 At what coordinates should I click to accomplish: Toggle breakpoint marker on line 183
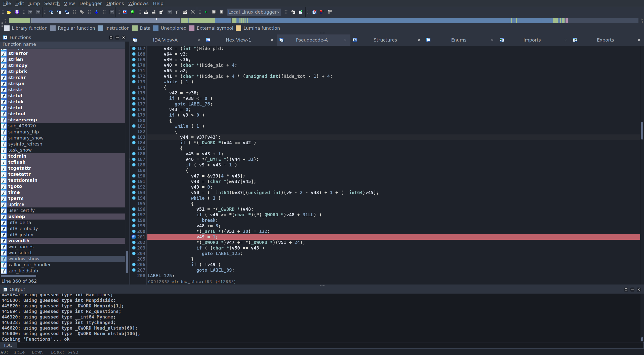tap(134, 137)
